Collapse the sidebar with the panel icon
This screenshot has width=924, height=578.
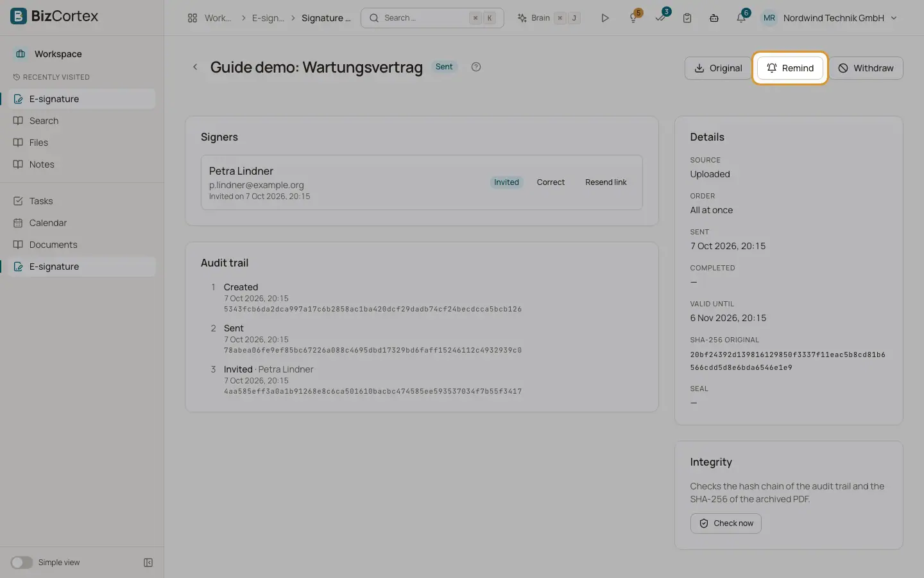pyautogui.click(x=148, y=563)
